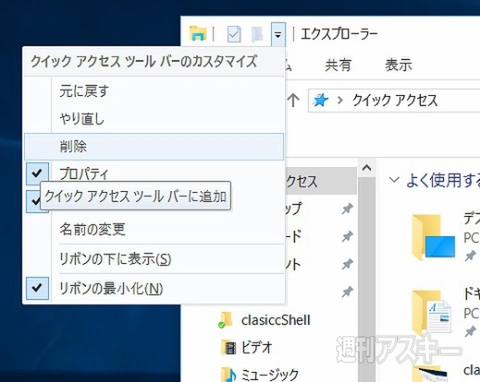
Task: Open ビデオ in the navigation pane
Action: tap(257, 348)
